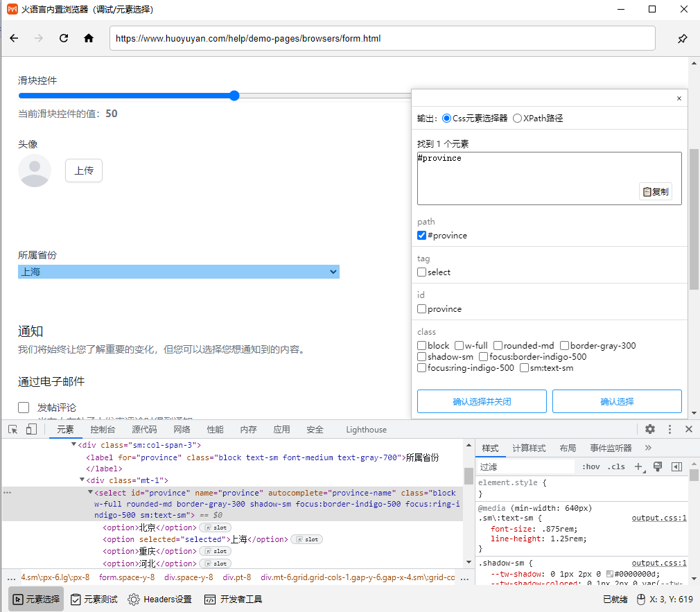Switch to the 控制台 tab
The height and width of the screenshot is (612, 700).
(x=103, y=430)
